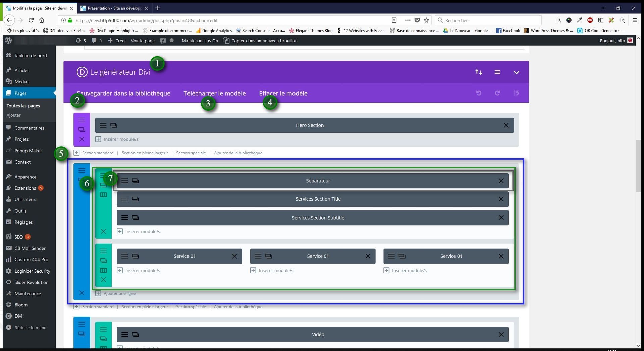Open settings of Vidéo module
Image resolution: width=644 pixels, height=351 pixels.
coord(124,334)
